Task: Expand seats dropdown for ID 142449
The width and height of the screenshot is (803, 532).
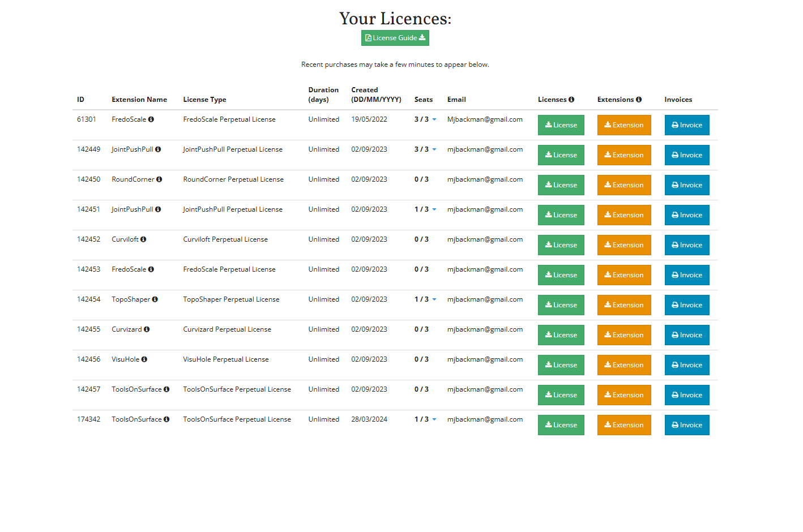Action: click(434, 149)
